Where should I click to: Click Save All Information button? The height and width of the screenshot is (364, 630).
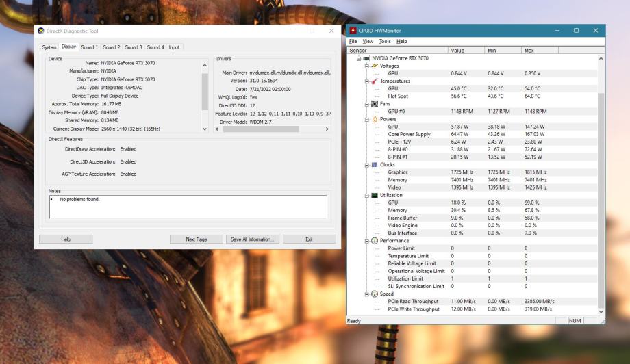(x=253, y=239)
